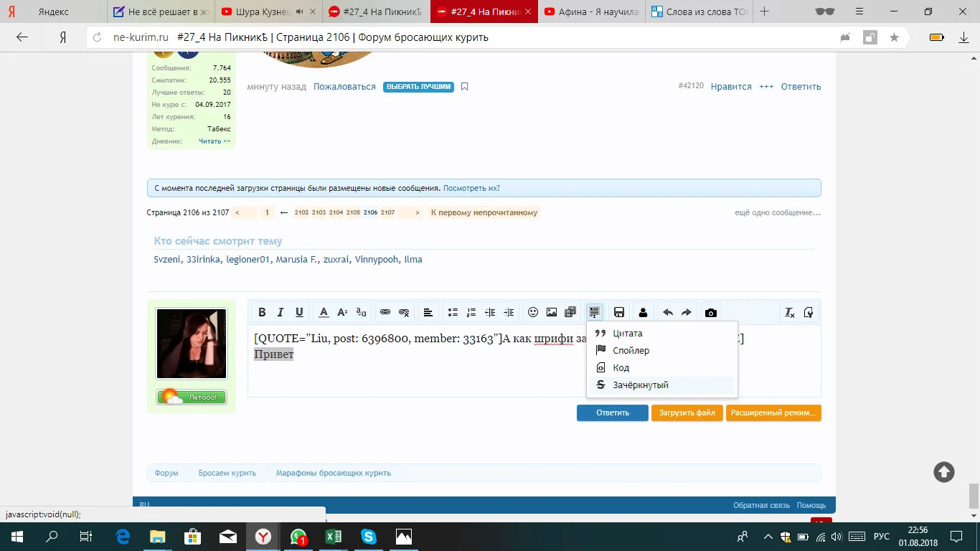Click the outdent icon
The image size is (980, 551).
click(x=490, y=312)
